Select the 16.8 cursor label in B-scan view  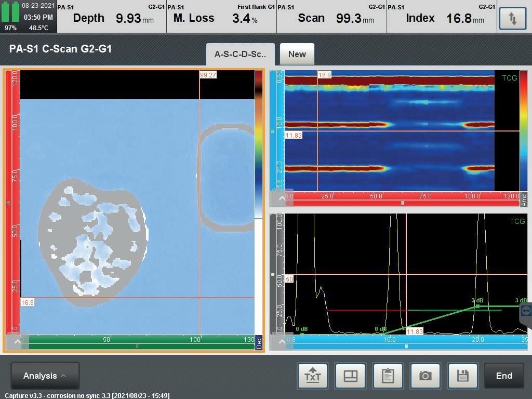[x=324, y=75]
